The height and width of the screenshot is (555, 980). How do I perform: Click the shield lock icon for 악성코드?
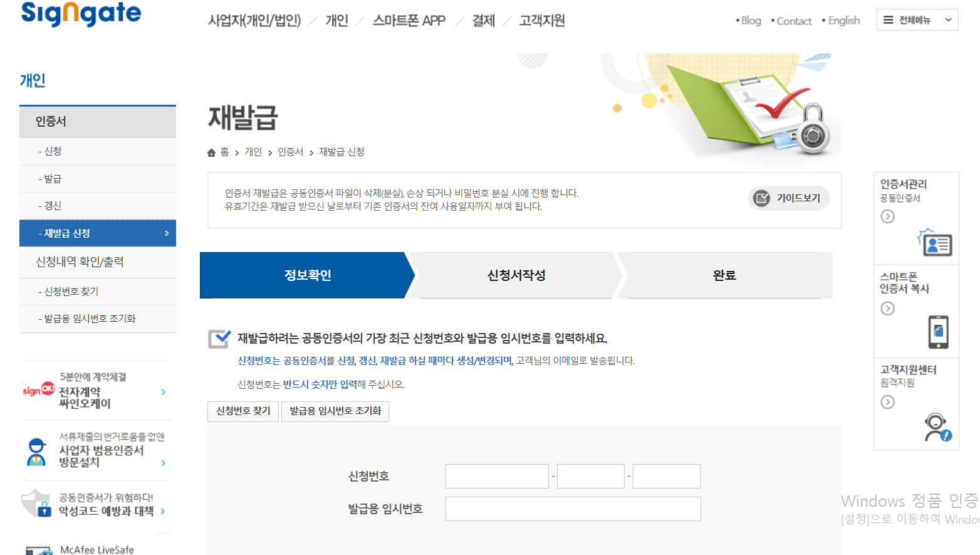[36, 503]
